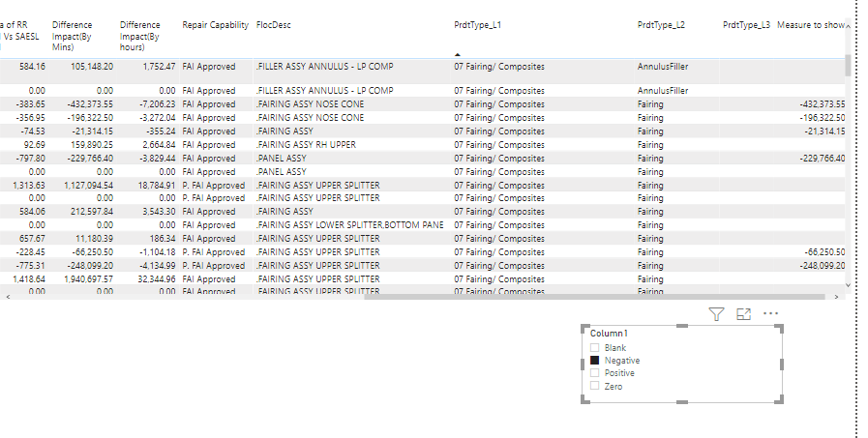Open the slicer filter icon

716,314
